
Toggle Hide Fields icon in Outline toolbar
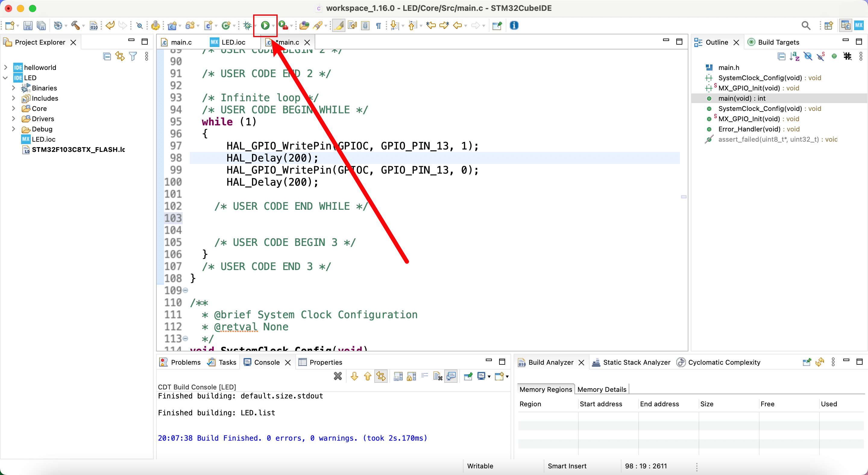tap(808, 56)
